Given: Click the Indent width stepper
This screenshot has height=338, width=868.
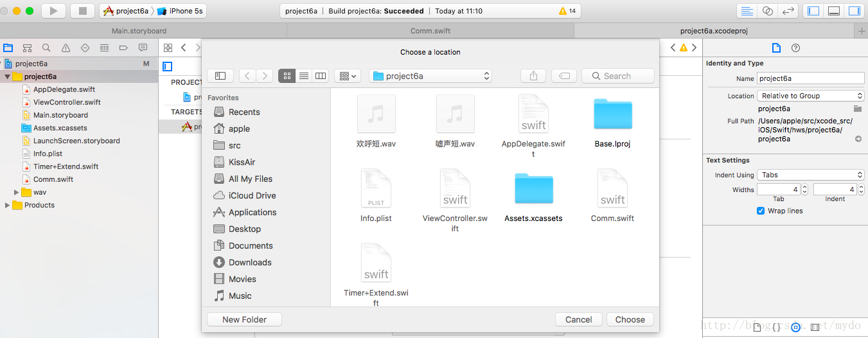Looking at the screenshot, I should click(x=861, y=190).
